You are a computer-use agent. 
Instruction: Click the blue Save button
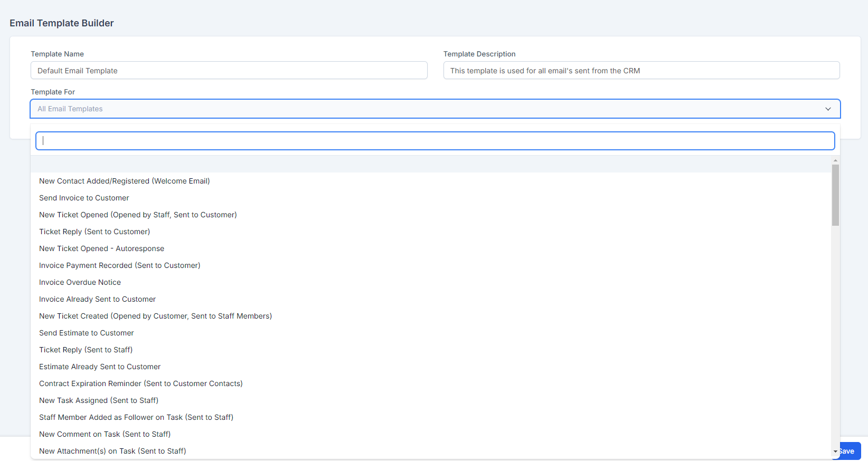(850, 451)
